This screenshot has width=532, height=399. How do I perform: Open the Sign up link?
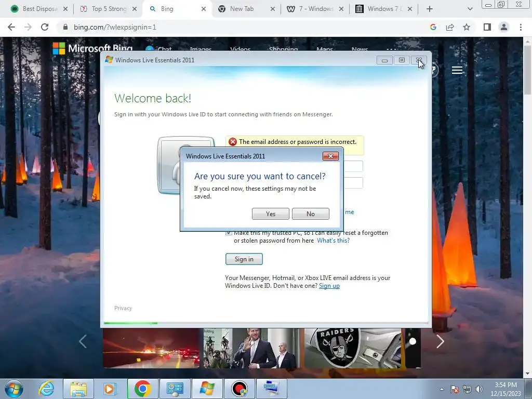pos(329,286)
